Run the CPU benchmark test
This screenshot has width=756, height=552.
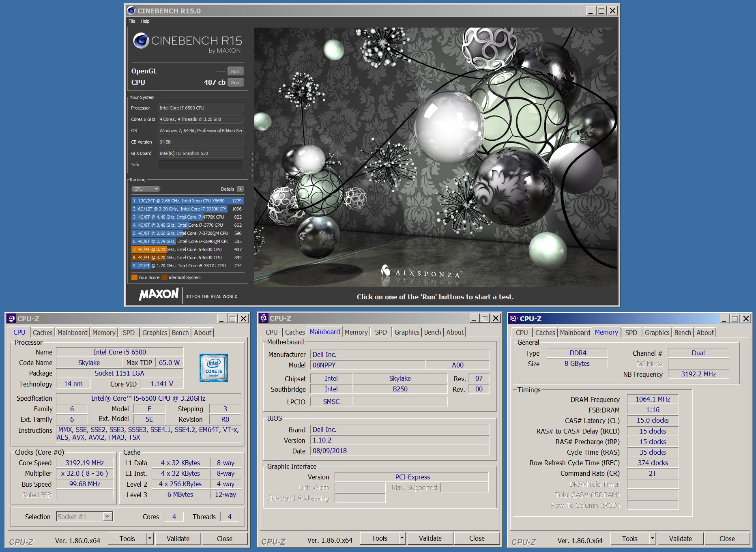[x=235, y=82]
